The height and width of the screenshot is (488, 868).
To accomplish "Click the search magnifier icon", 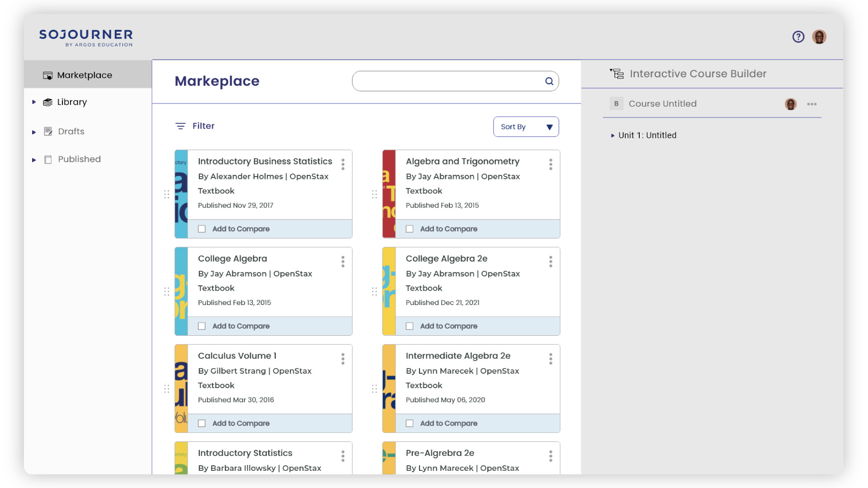I will (x=549, y=81).
